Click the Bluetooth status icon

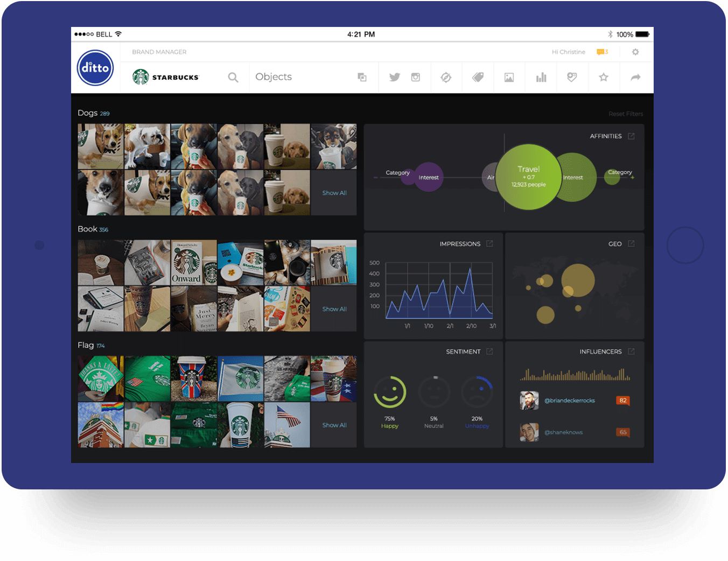(x=610, y=34)
